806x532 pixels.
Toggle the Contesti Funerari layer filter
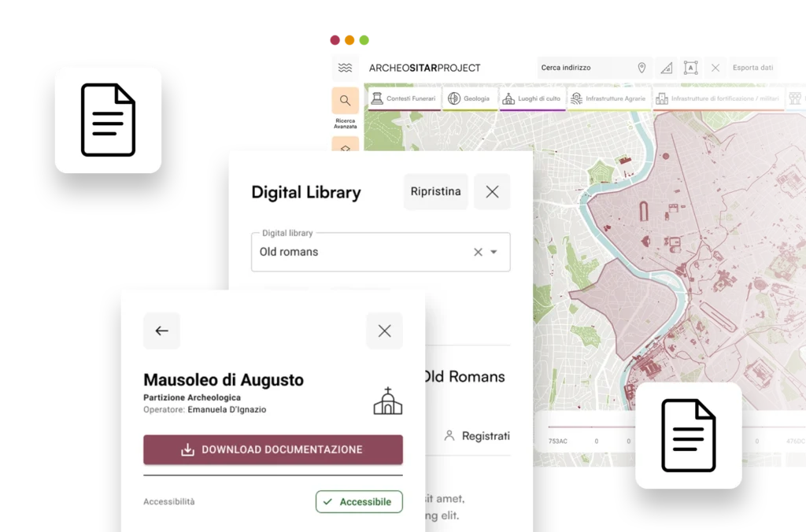[x=404, y=99]
